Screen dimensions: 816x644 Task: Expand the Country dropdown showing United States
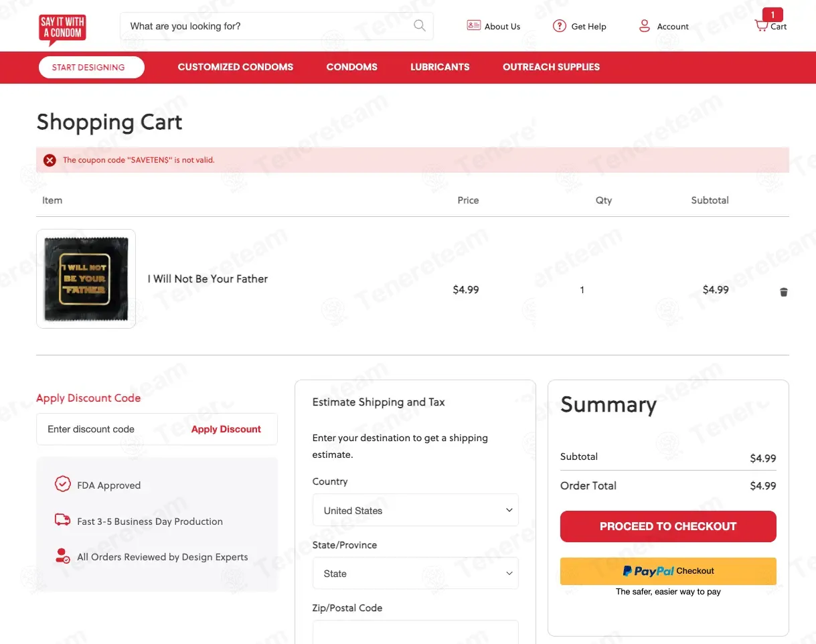(x=415, y=510)
